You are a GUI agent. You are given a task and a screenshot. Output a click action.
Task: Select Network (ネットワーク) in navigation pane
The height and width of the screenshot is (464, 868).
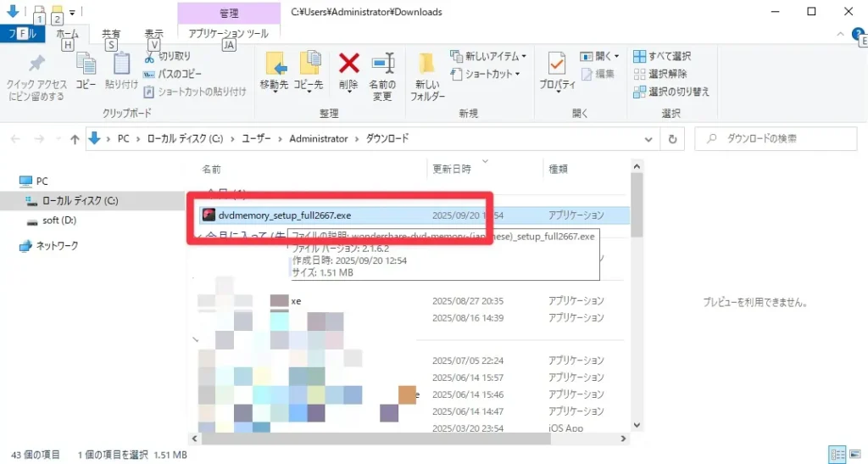click(x=48, y=245)
